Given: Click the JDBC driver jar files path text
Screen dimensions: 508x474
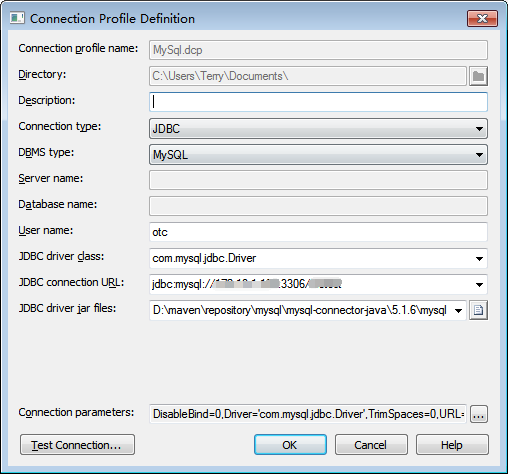Looking at the screenshot, I should 299,310.
